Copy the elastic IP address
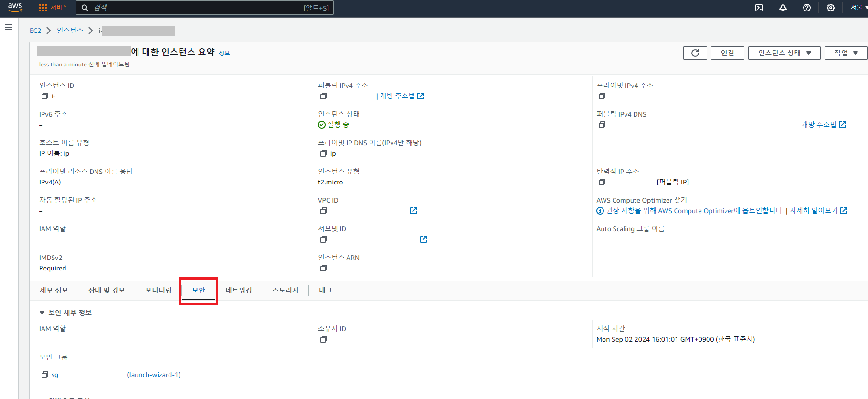 [x=602, y=182]
